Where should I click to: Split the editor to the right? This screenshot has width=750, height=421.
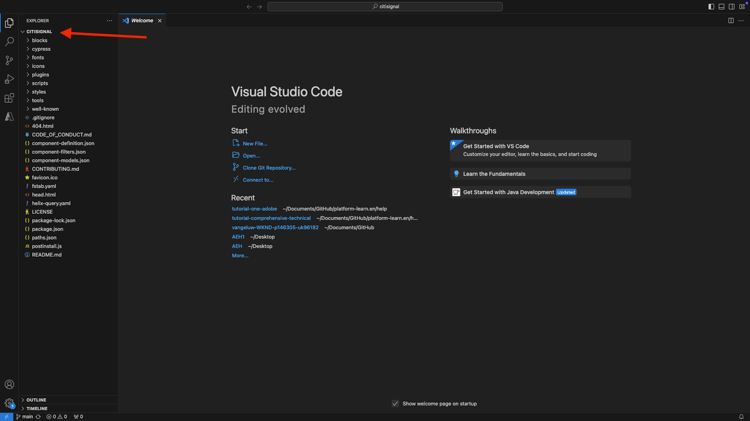tap(731, 21)
